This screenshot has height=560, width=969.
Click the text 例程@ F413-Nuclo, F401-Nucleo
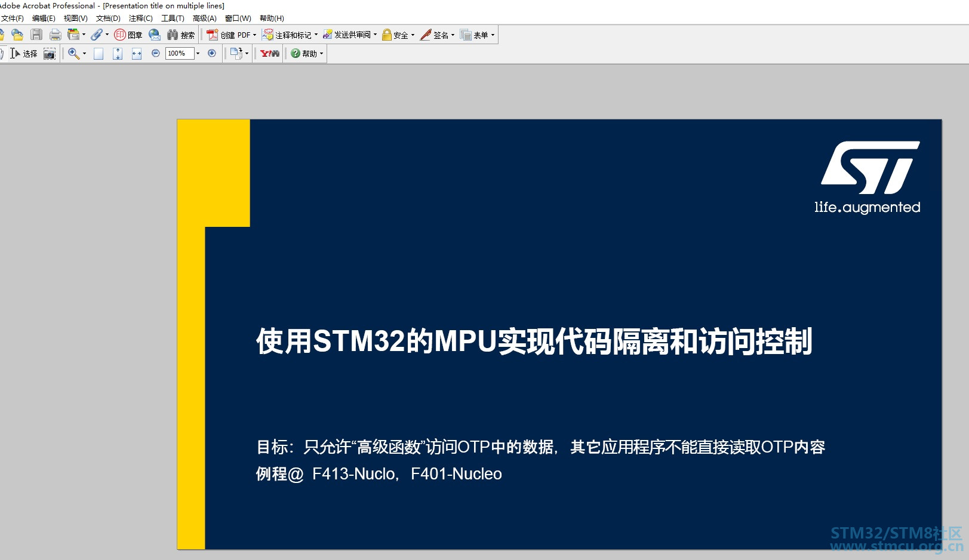pos(379,474)
